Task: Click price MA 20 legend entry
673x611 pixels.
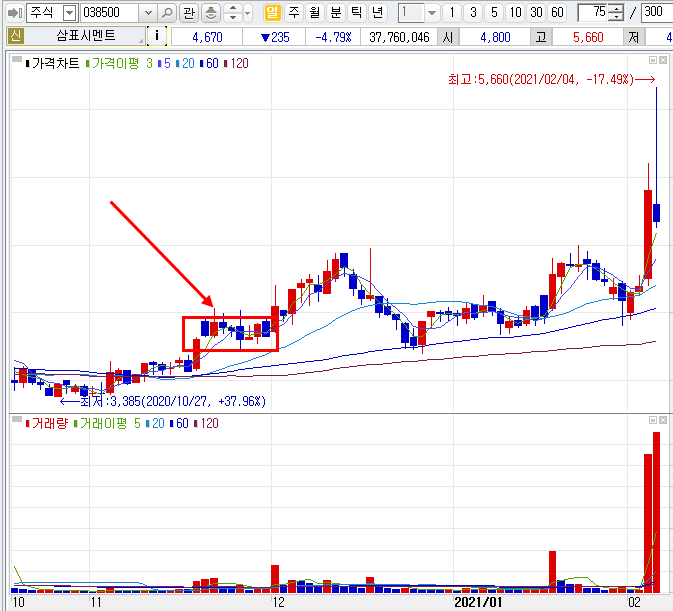Action: pyautogui.click(x=185, y=64)
